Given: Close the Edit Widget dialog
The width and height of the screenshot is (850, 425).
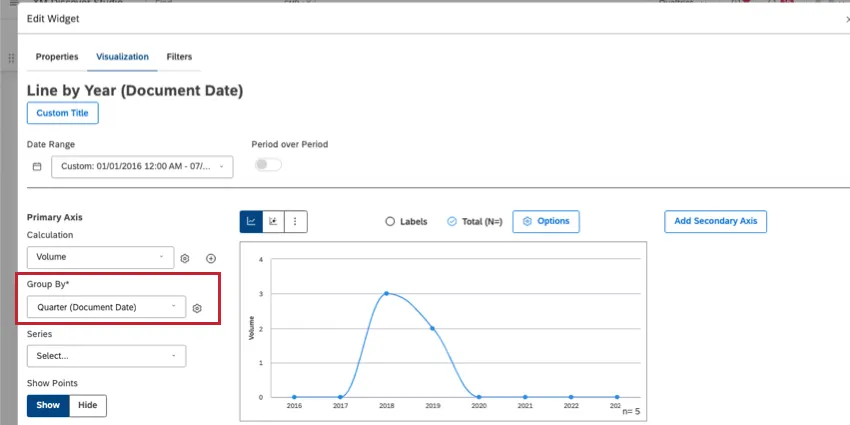Looking at the screenshot, I should [845, 19].
